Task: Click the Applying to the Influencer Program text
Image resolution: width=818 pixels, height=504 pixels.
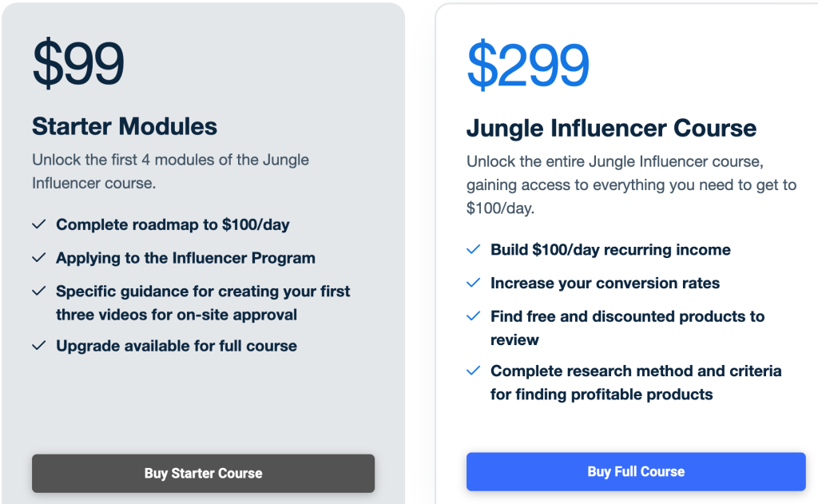Action: coord(185,258)
